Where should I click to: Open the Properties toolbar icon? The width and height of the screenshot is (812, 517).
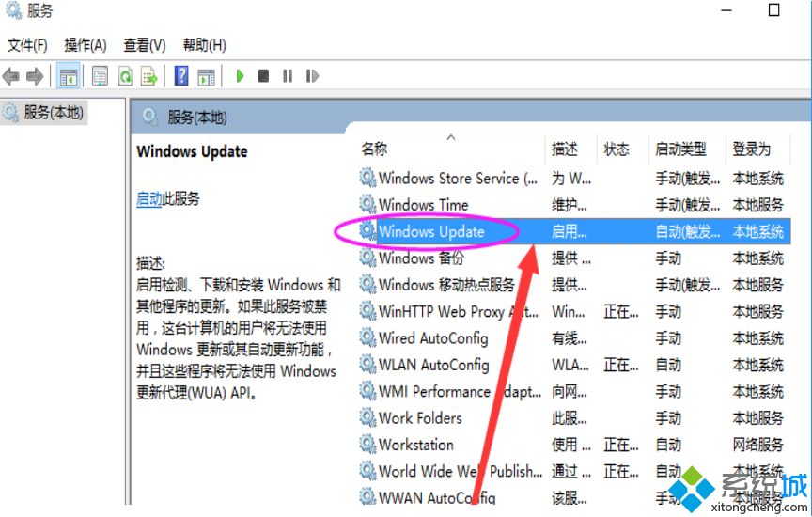pyautogui.click(x=100, y=77)
